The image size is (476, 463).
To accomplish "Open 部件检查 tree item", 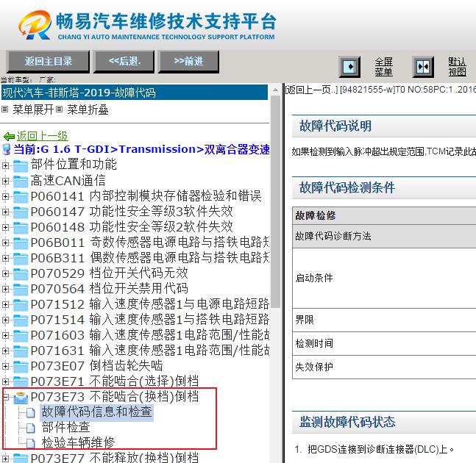I will point(65,428).
